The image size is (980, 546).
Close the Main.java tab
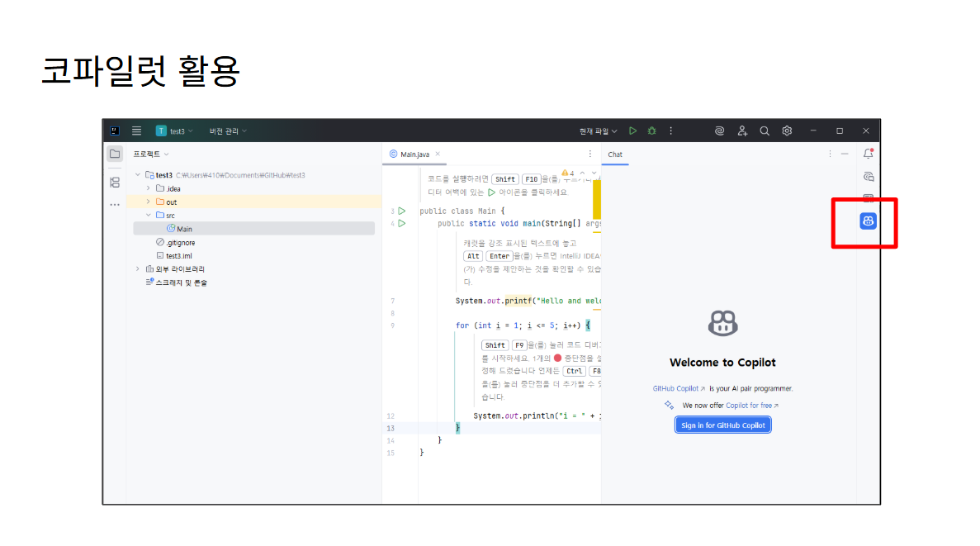pos(438,154)
